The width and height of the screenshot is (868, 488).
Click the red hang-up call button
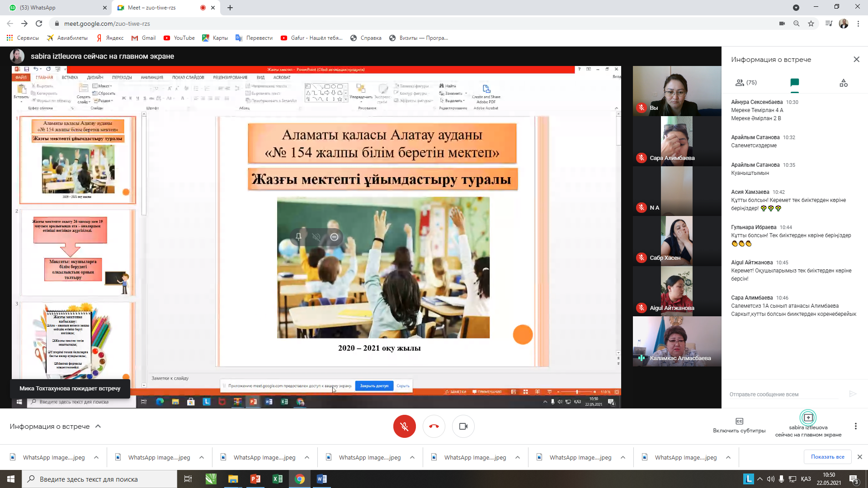434,426
